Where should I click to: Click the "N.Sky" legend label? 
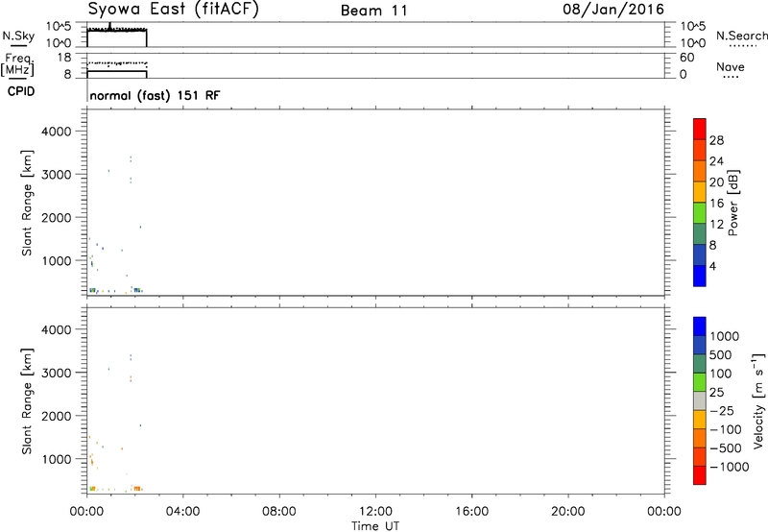(x=18, y=36)
